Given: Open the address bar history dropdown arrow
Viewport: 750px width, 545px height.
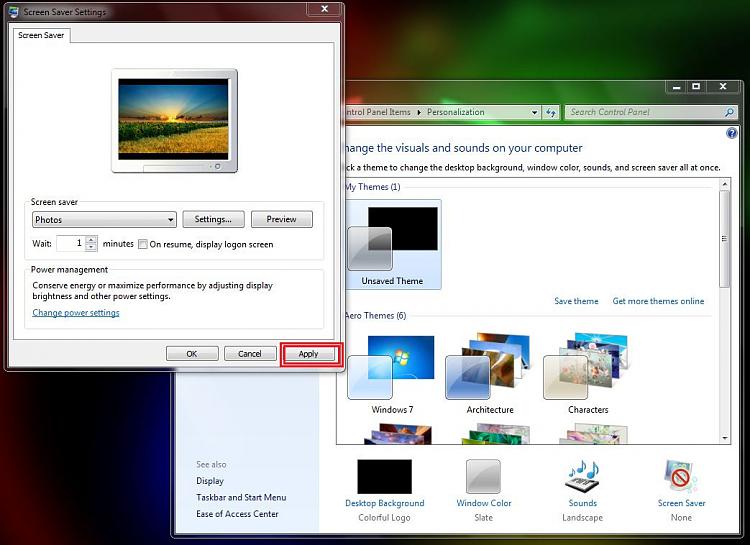Looking at the screenshot, I should pyautogui.click(x=534, y=112).
